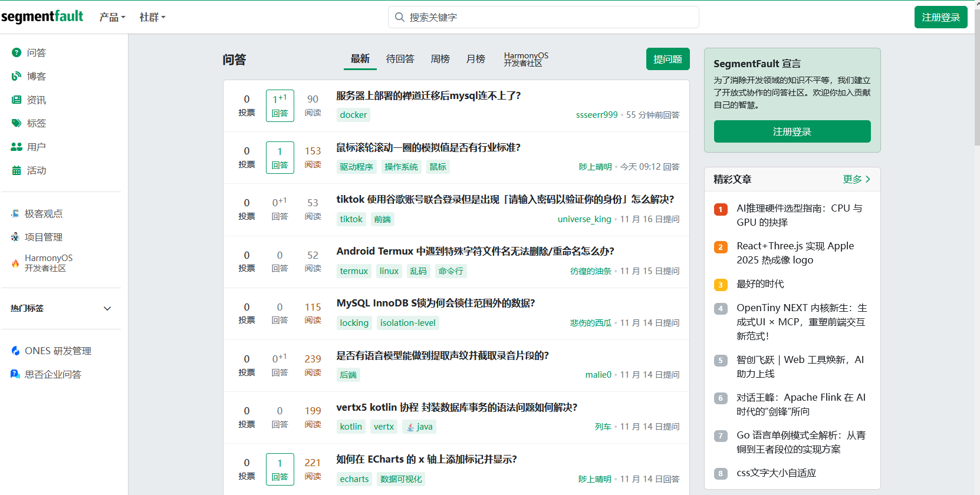Screen dimensions: 980x495
Task: Click the locking tag
Action: click(x=354, y=323)
